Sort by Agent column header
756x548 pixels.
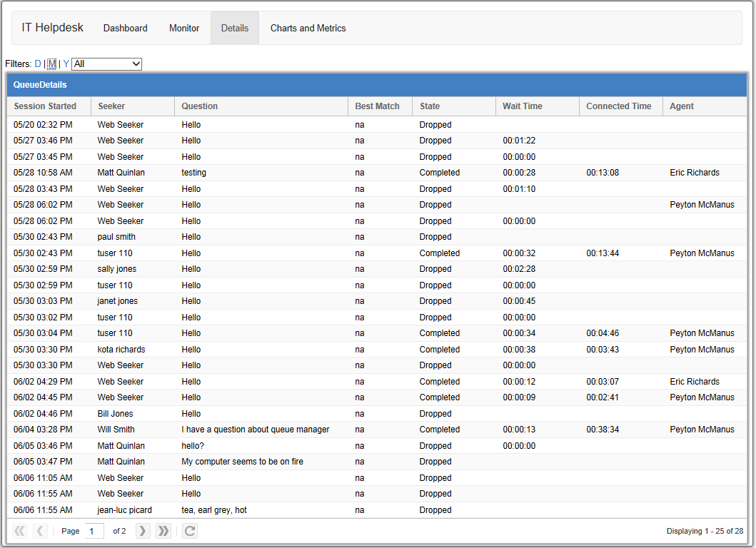(x=705, y=106)
